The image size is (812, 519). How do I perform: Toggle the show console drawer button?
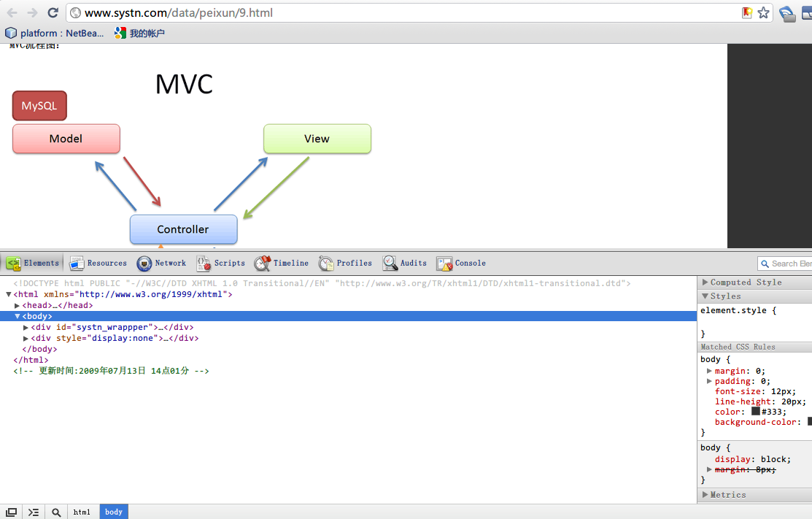pos(34,512)
